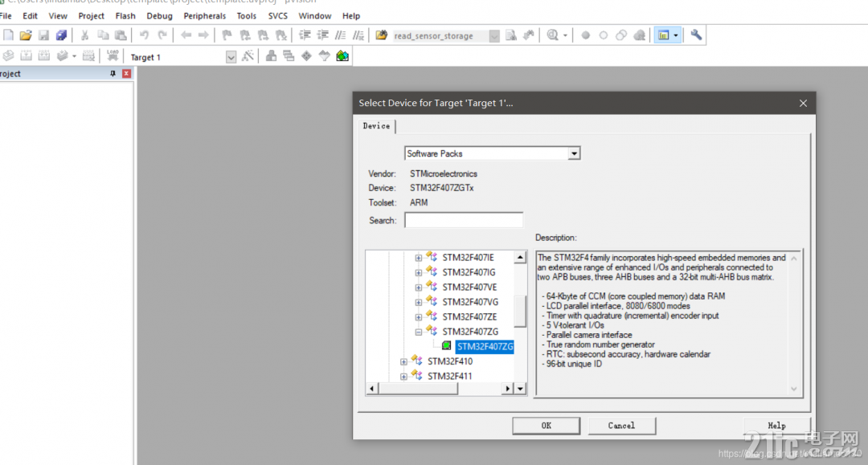Open the Peripherals menu
The image size is (868, 465).
coord(205,16)
